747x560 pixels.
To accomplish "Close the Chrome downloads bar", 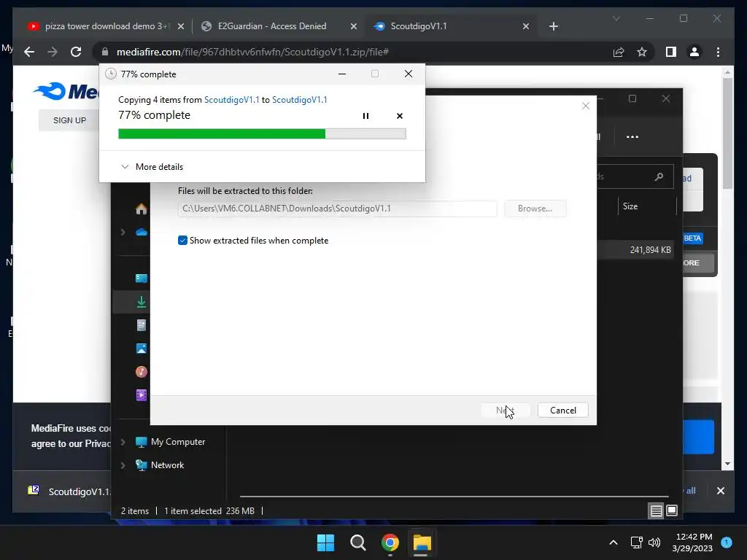I will click(x=720, y=491).
